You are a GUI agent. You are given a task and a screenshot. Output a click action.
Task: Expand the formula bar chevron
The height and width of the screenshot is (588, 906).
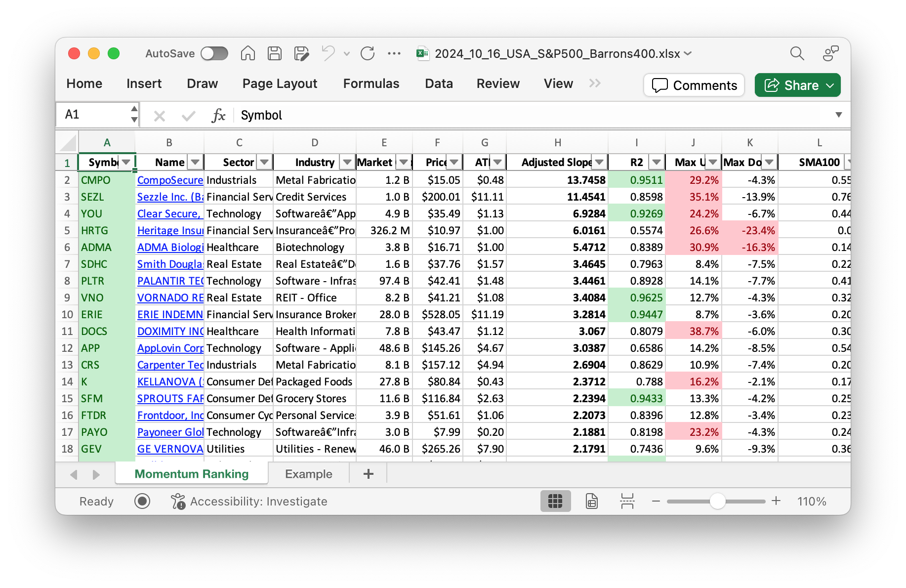point(838,115)
